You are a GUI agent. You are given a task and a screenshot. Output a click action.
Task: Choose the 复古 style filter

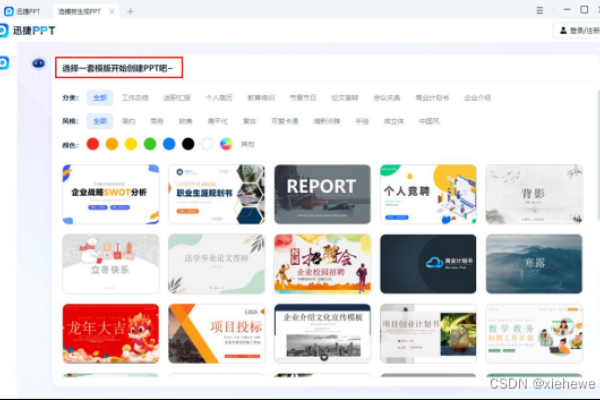[x=249, y=121]
